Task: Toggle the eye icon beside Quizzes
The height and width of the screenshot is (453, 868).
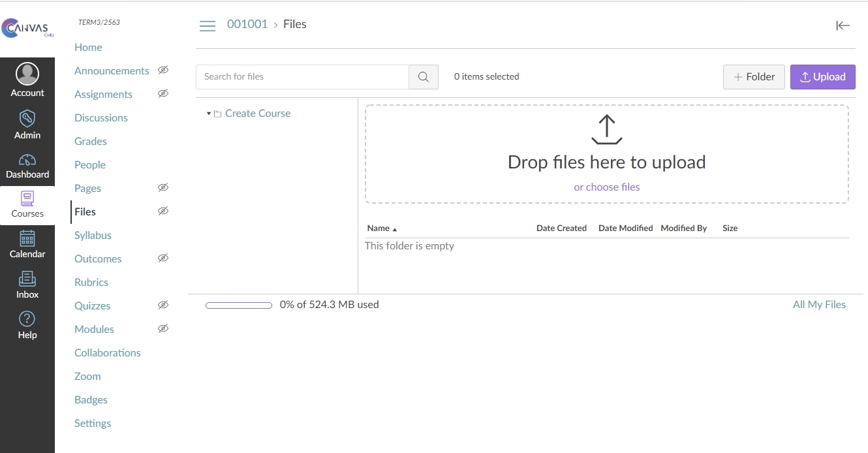Action: [x=163, y=305]
